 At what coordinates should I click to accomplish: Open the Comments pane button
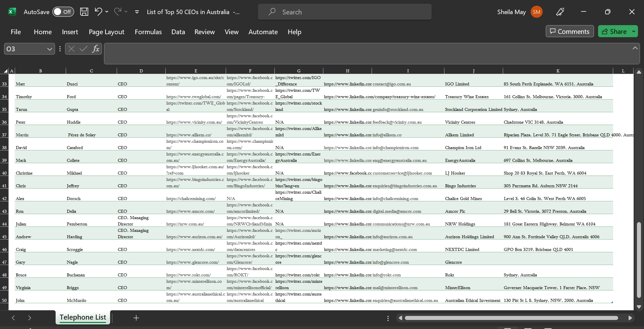coord(570,31)
